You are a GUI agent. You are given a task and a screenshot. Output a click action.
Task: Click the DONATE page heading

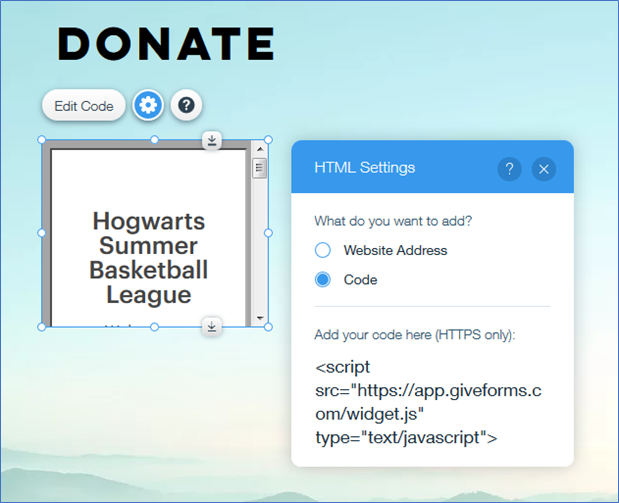pyautogui.click(x=166, y=44)
